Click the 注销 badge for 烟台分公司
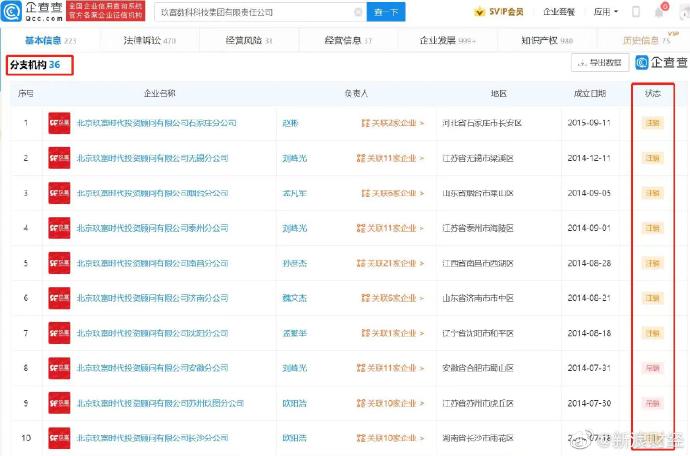 [653, 193]
